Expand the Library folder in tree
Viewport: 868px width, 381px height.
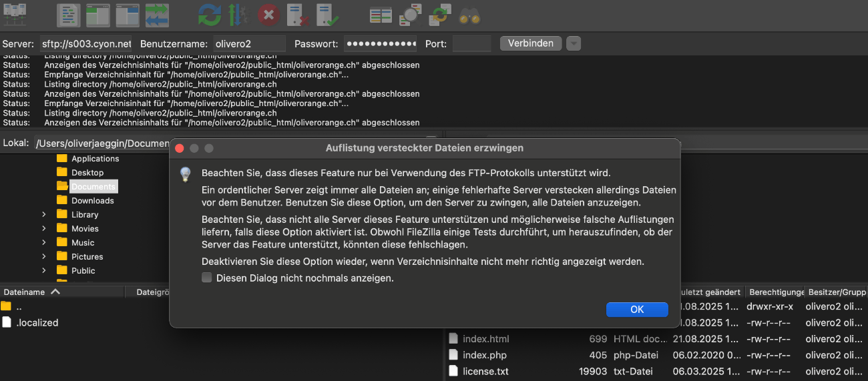[44, 214]
